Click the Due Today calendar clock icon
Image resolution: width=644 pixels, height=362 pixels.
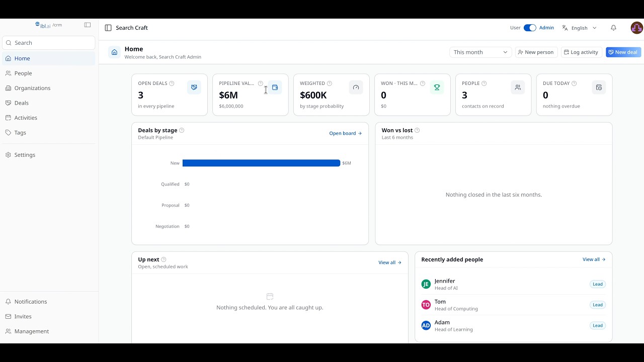[599, 87]
